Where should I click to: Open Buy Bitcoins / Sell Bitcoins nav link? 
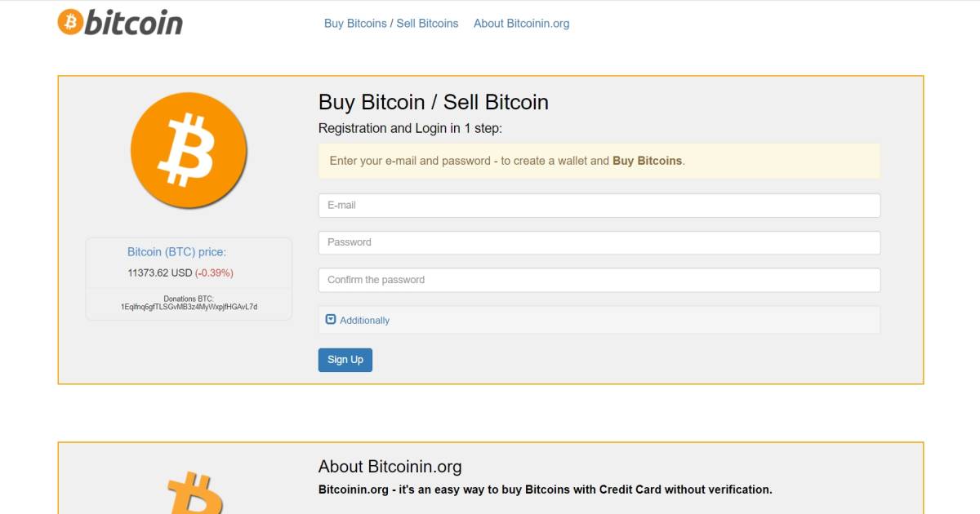[x=391, y=24]
